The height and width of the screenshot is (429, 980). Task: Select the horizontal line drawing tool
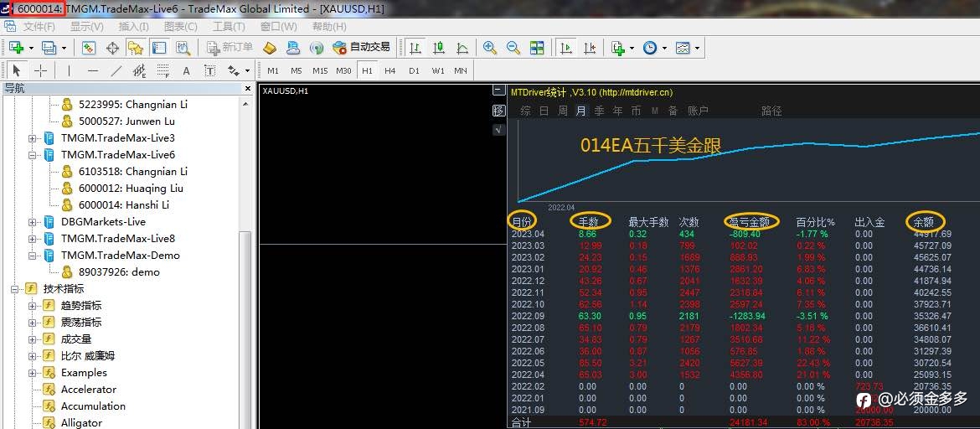92,70
